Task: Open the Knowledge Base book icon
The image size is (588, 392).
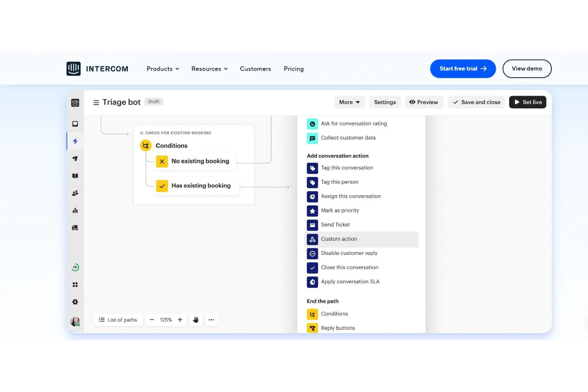Action: coord(75,176)
